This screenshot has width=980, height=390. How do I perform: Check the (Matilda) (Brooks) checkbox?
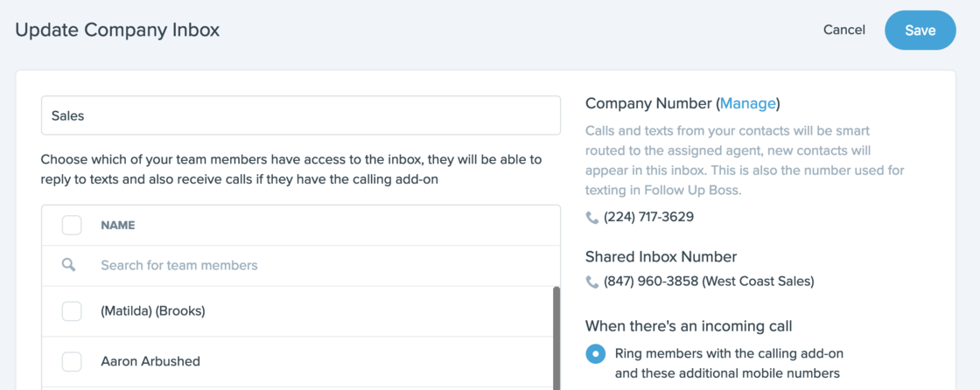72,310
